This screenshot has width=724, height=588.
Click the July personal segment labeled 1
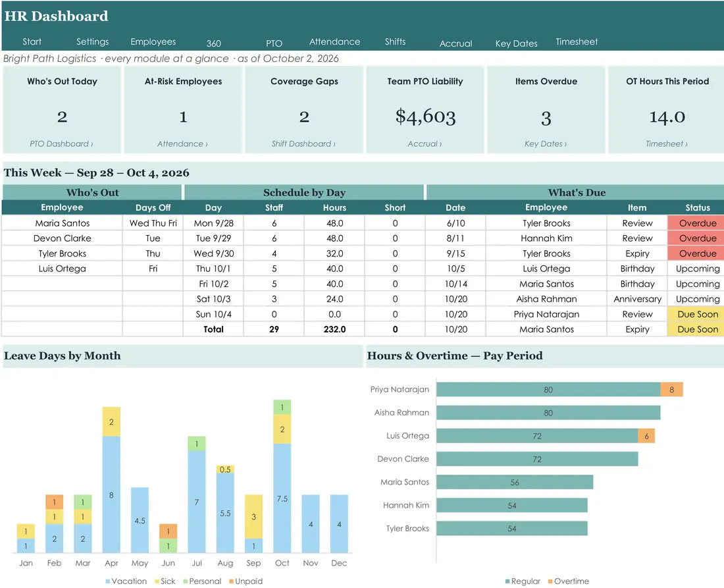pos(197,444)
